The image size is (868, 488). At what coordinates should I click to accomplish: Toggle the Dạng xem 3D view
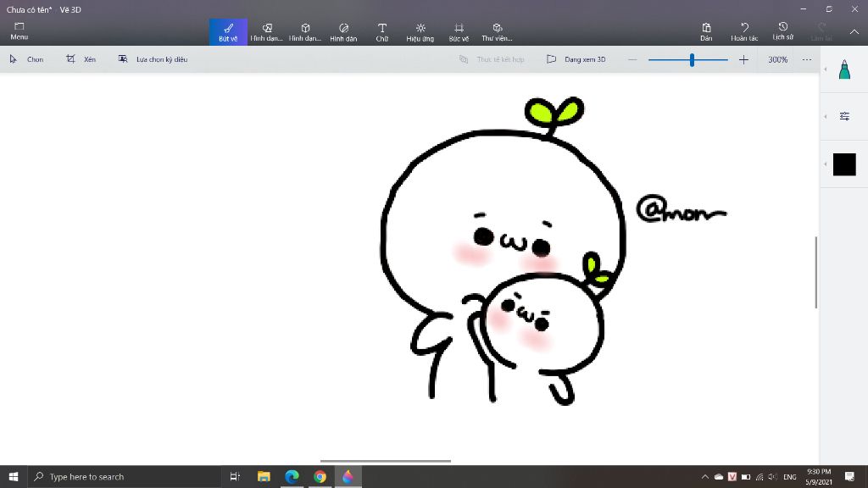pyautogui.click(x=576, y=59)
